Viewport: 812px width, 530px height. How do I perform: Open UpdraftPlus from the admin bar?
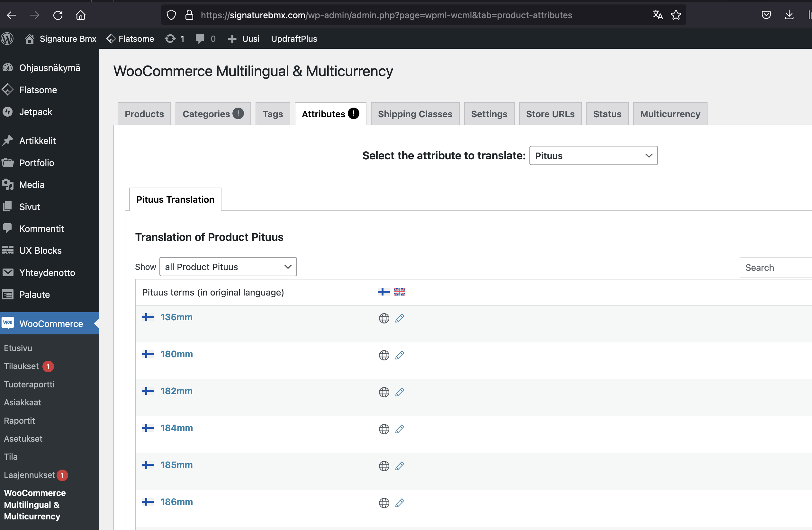click(x=294, y=39)
